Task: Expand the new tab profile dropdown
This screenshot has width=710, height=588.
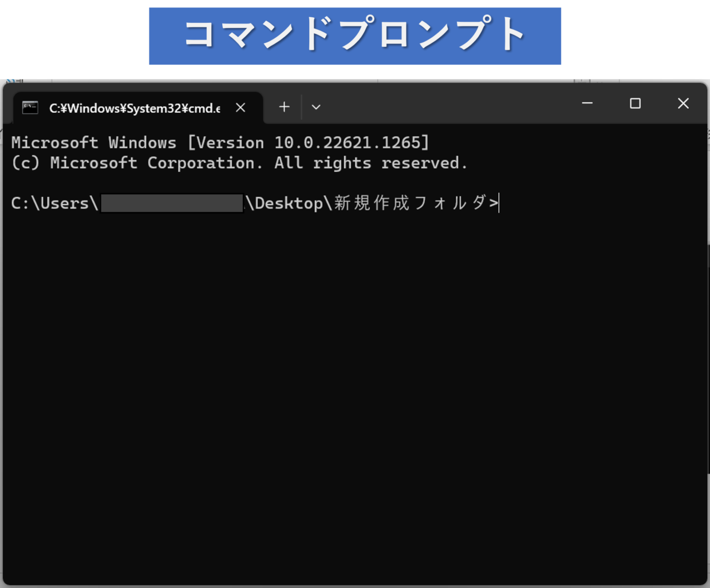Action: [315, 107]
